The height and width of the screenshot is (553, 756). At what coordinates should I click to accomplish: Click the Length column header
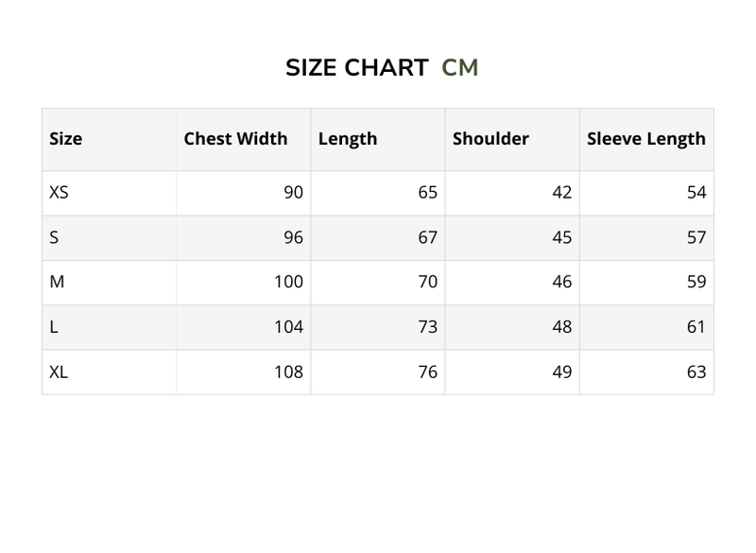348,139
